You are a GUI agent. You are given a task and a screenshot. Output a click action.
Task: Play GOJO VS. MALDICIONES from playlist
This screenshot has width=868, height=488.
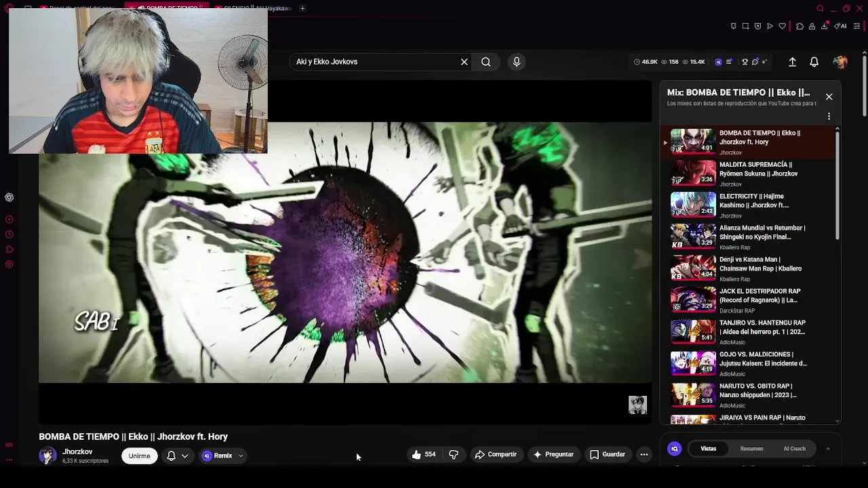click(x=749, y=363)
